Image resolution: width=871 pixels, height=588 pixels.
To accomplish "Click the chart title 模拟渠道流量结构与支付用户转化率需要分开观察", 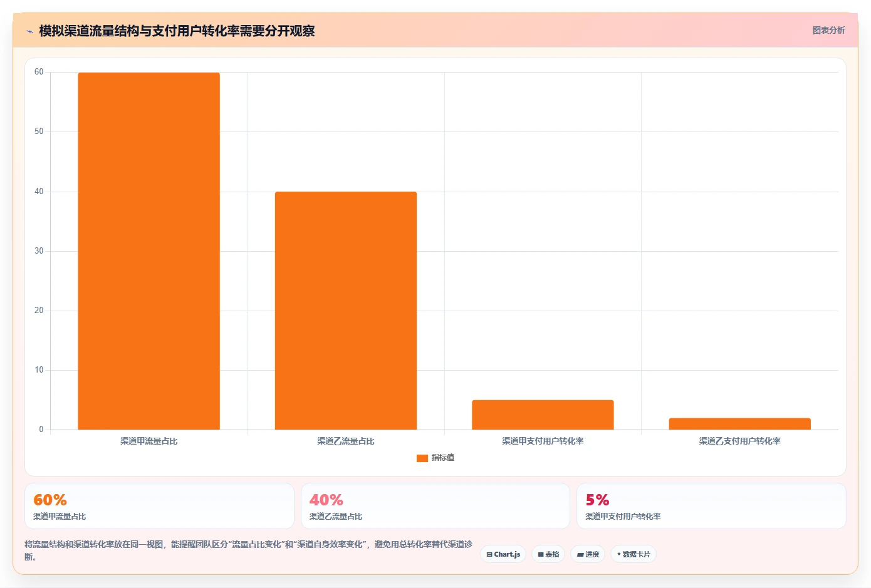I will point(177,31).
